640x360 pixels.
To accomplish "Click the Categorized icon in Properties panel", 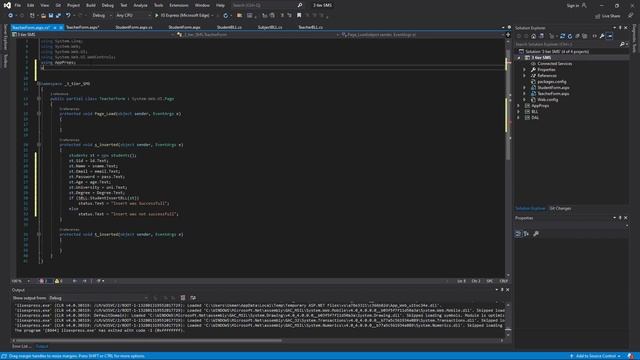I will [518, 233].
